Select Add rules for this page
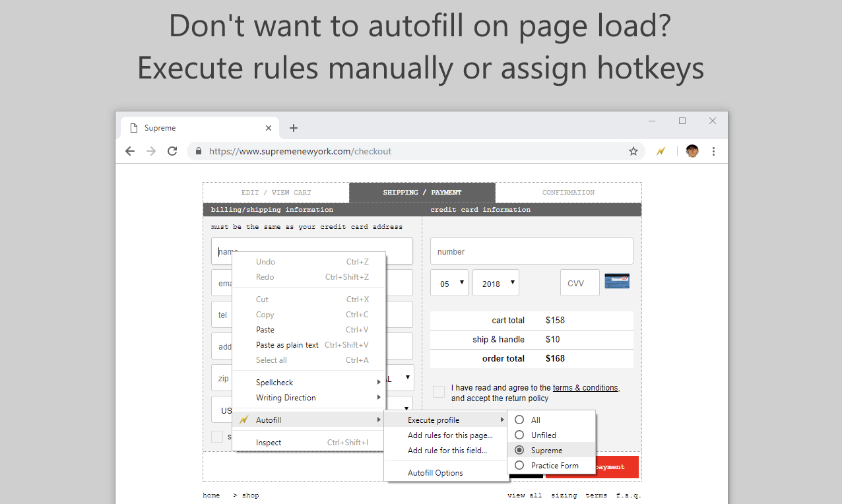 [x=446, y=435]
